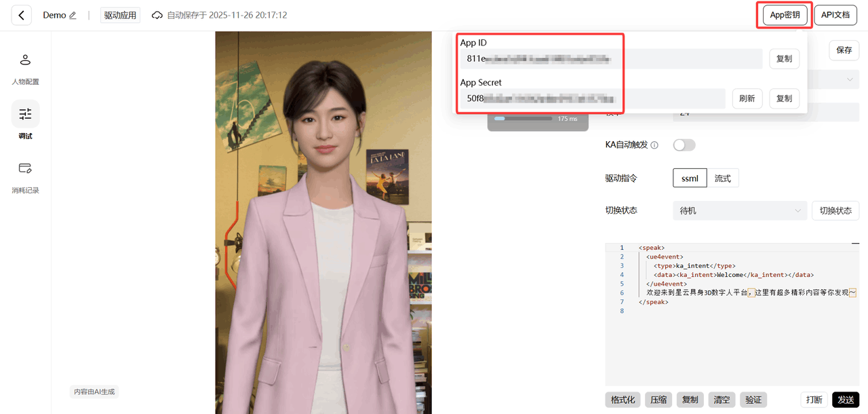
Task: Click the App Secret value field
Action: click(x=593, y=98)
